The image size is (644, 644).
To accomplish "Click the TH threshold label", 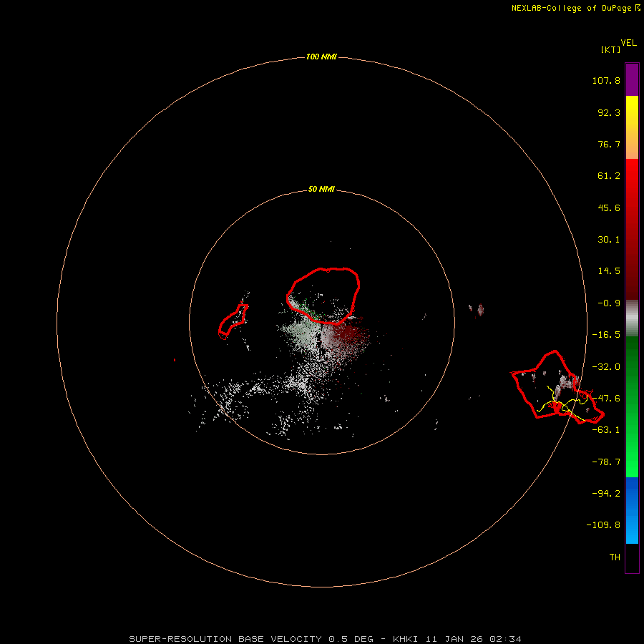I will coord(615,557).
